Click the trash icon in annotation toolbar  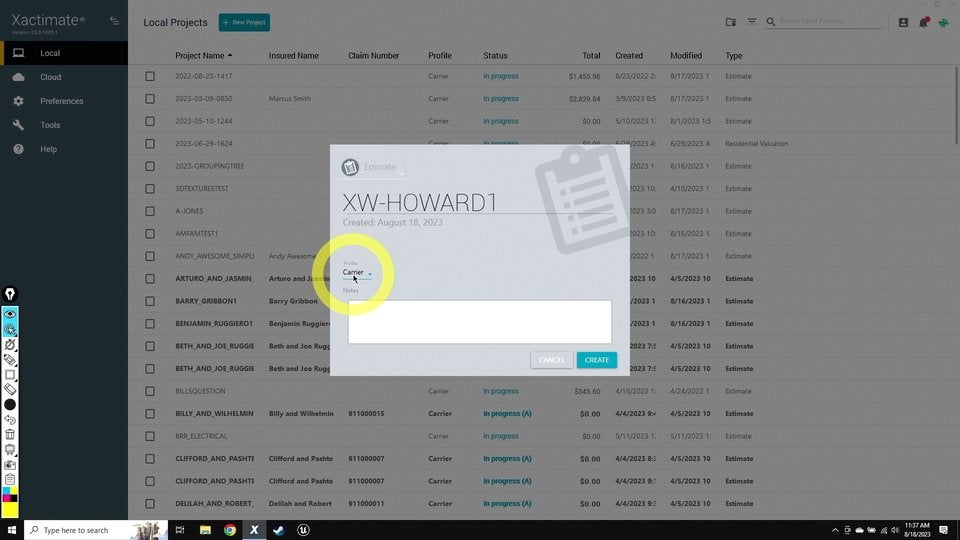10,435
